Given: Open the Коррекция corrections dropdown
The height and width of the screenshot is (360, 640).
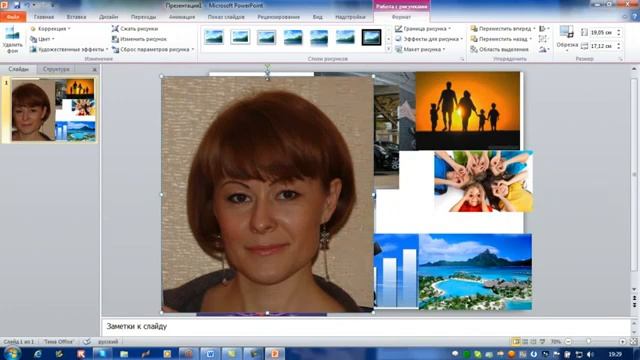Looking at the screenshot, I should click(x=51, y=29).
